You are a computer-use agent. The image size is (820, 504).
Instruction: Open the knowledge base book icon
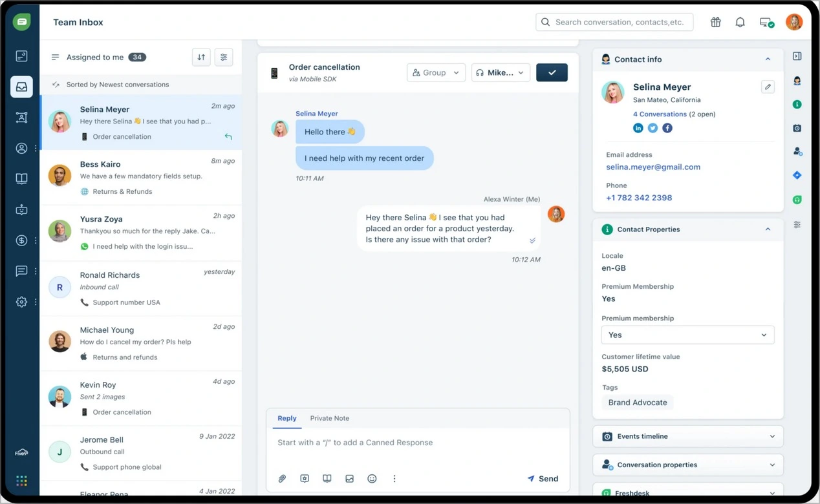(x=21, y=179)
